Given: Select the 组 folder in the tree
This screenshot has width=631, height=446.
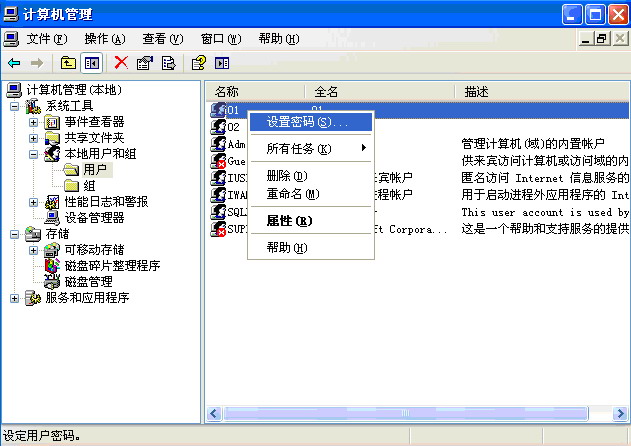Looking at the screenshot, I should point(89,186).
